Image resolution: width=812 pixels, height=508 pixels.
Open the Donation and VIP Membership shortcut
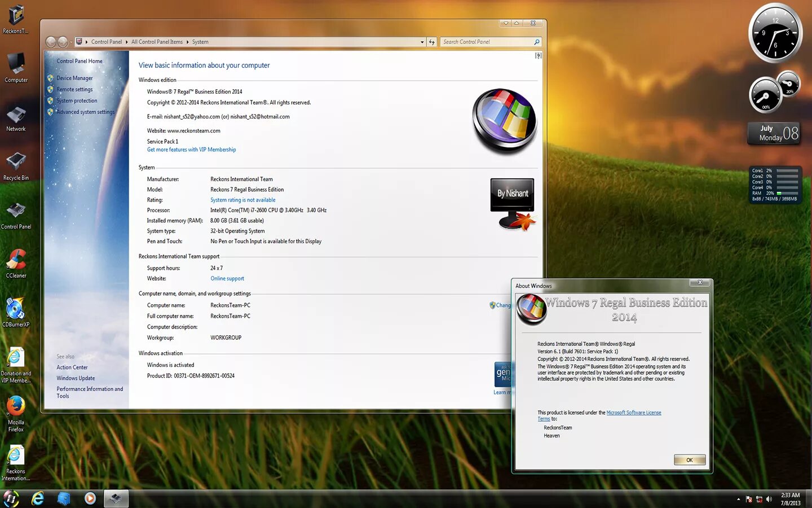16,365
